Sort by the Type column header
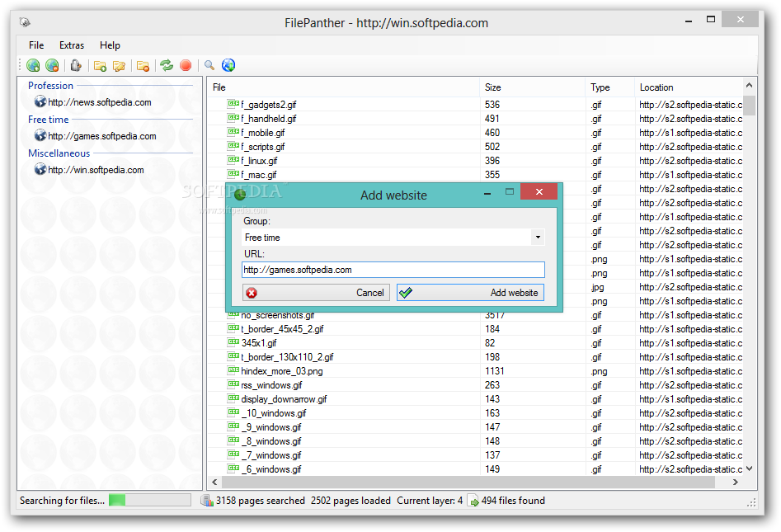The height and width of the screenshot is (532, 781). pyautogui.click(x=609, y=87)
